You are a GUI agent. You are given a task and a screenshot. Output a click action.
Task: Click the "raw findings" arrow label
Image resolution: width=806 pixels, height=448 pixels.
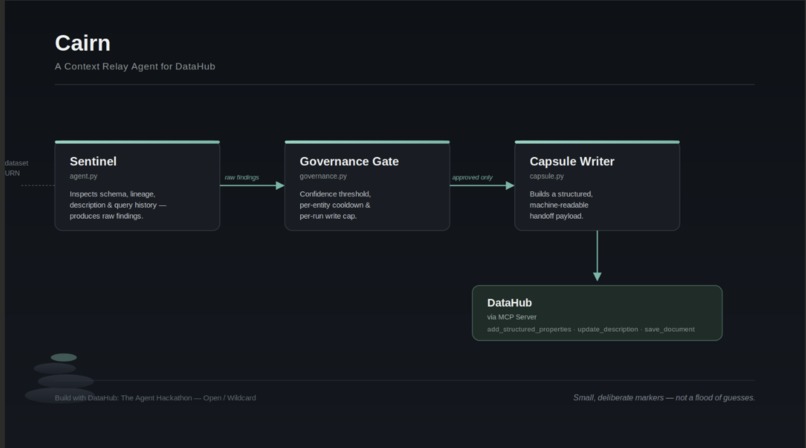[242, 177]
